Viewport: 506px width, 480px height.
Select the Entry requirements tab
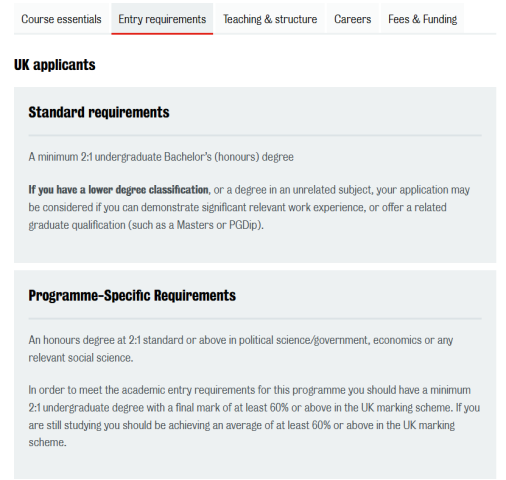tap(162, 19)
